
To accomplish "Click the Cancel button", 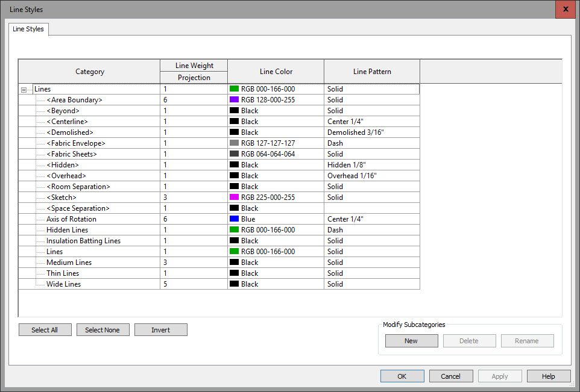I will pyautogui.click(x=451, y=376).
